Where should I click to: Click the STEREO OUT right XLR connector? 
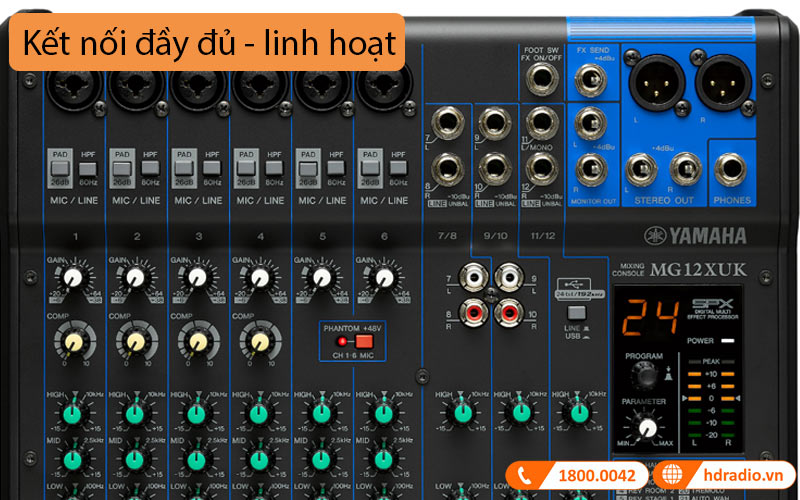pyautogui.click(x=723, y=83)
